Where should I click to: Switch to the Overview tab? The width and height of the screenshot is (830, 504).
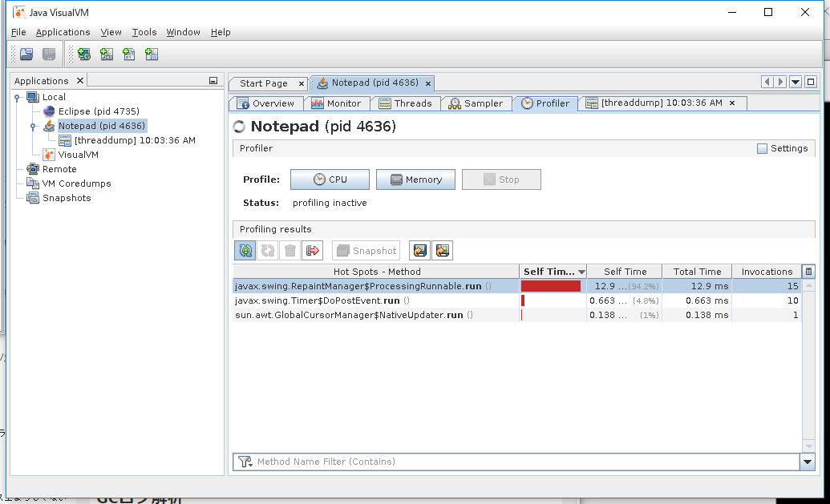coord(266,103)
